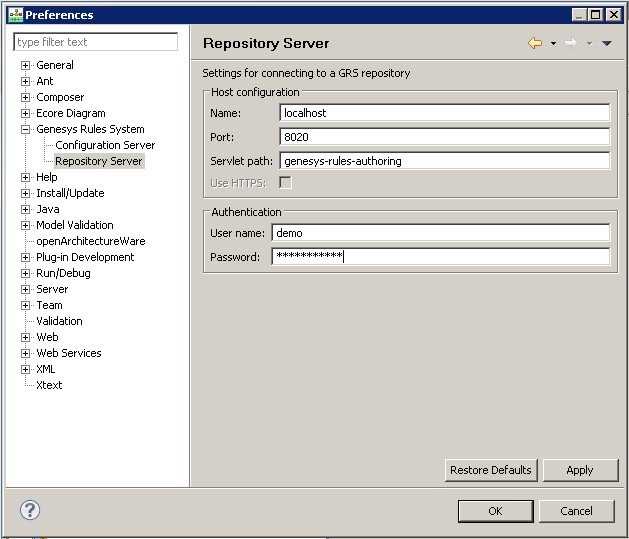Expand the Web Services tree node
The width and height of the screenshot is (629, 539).
26,353
